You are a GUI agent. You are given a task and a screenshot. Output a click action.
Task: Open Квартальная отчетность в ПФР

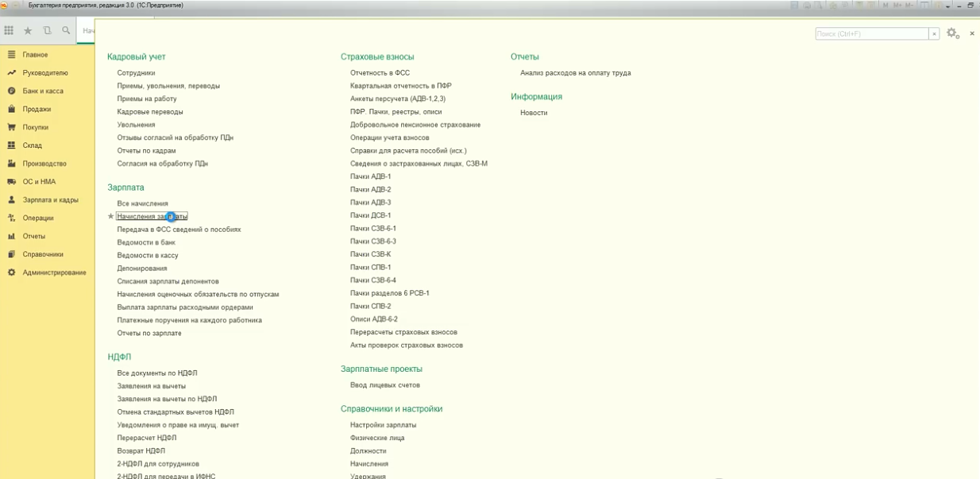[401, 86]
